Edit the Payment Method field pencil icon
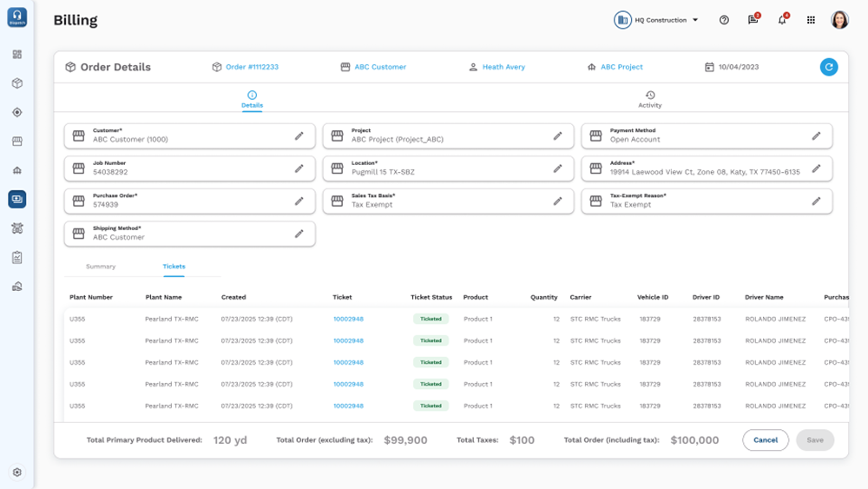868x489 pixels. pyautogui.click(x=816, y=135)
